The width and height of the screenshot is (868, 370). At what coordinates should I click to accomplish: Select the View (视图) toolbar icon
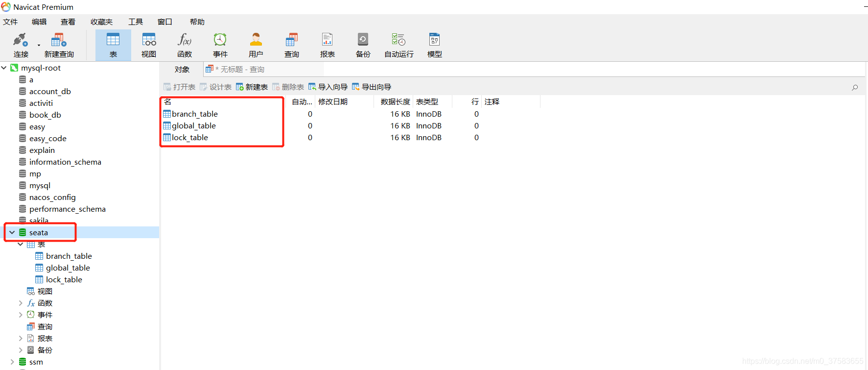pyautogui.click(x=149, y=40)
